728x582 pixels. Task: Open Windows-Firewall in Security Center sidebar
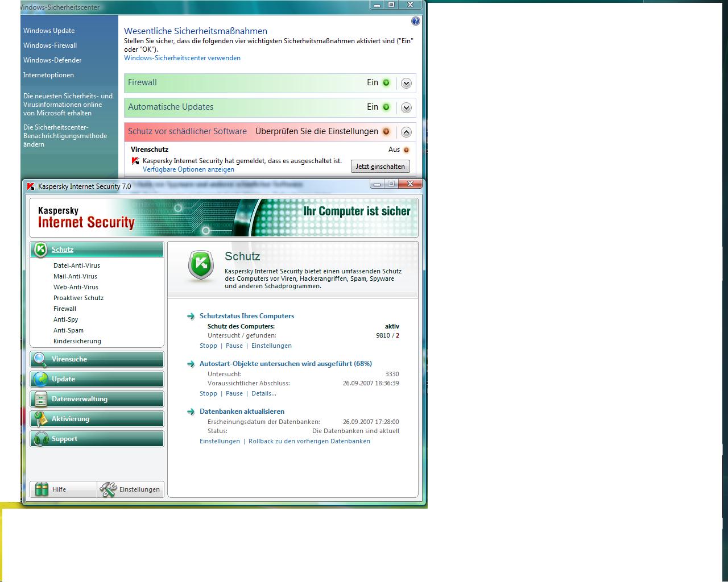[x=50, y=45]
